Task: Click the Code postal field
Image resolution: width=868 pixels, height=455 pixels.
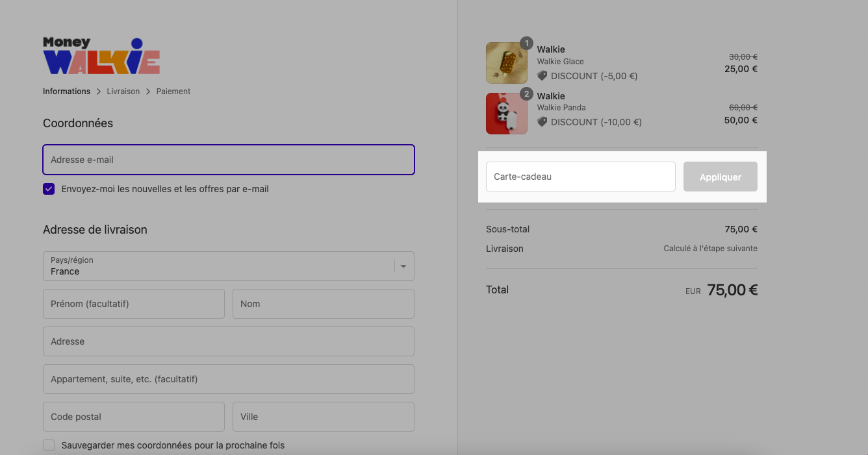Action: tap(134, 417)
